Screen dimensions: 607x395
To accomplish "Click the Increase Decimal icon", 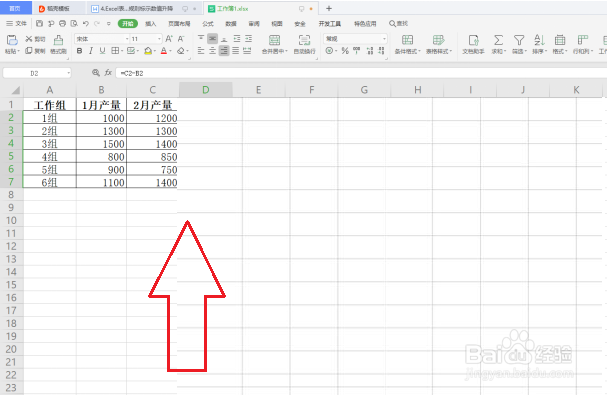I will (370, 51).
